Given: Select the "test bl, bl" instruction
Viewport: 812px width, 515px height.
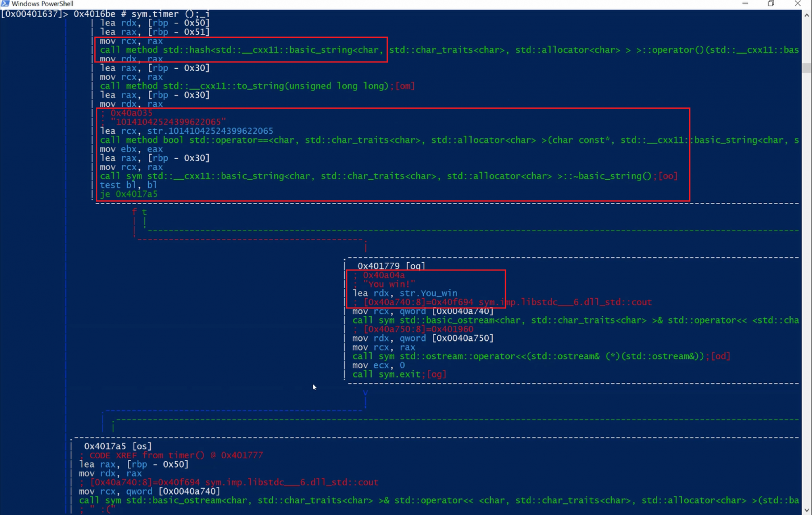Looking at the screenshot, I should pyautogui.click(x=129, y=185).
